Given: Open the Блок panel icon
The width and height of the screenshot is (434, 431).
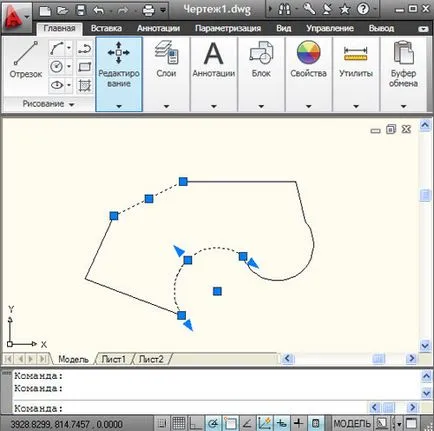Looking at the screenshot, I should point(261,52).
